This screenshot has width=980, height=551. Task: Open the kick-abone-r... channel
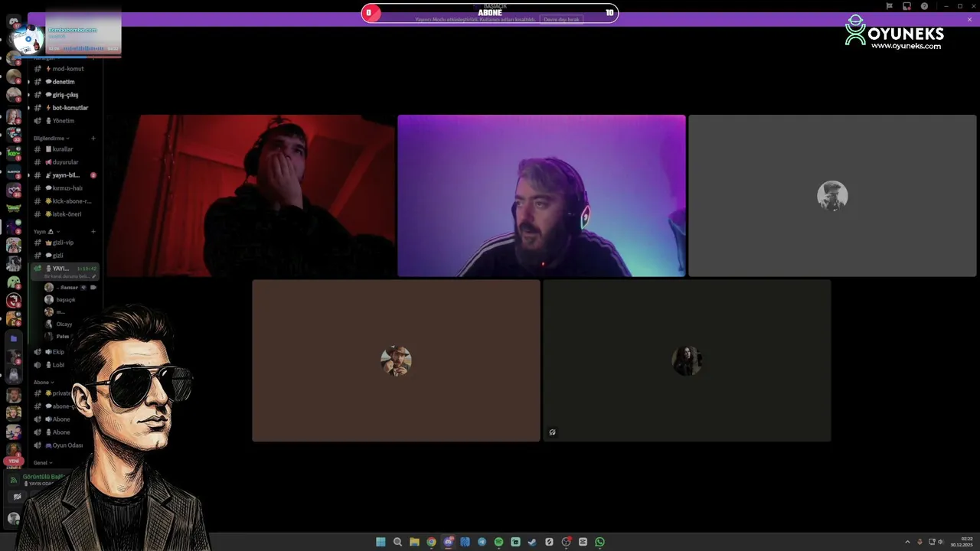[64, 201]
